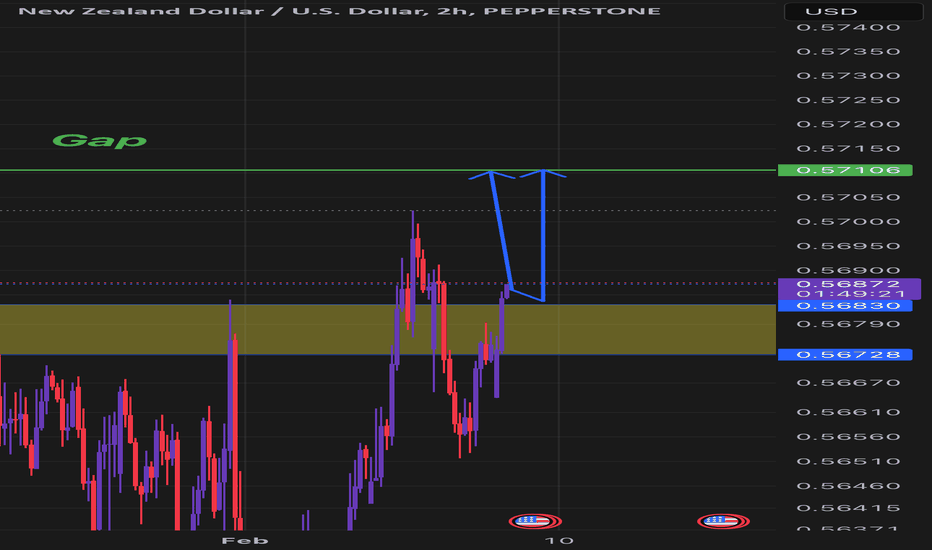
Task: Click the 0.56460 price scale value
Action: click(x=848, y=486)
